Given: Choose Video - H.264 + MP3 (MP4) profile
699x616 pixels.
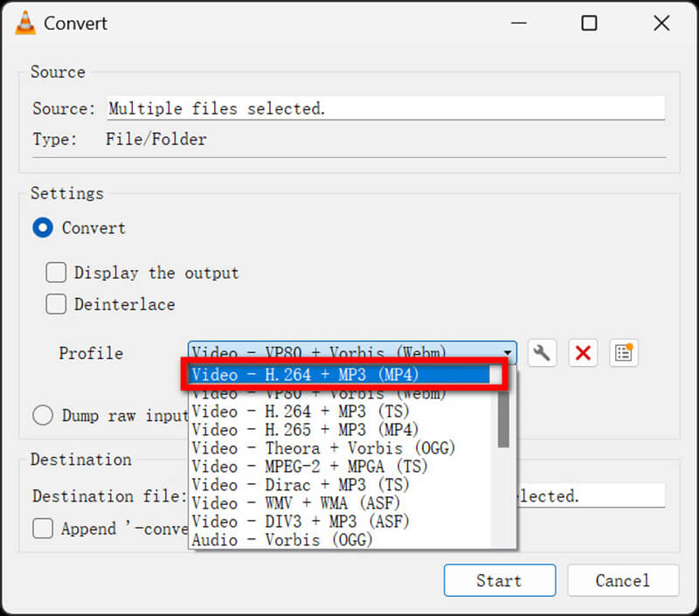Looking at the screenshot, I should tap(341, 375).
